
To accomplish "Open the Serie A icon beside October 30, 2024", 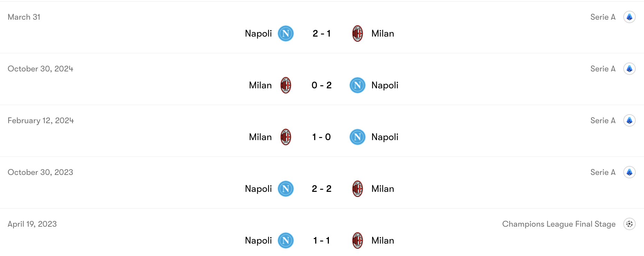I will tap(630, 68).
